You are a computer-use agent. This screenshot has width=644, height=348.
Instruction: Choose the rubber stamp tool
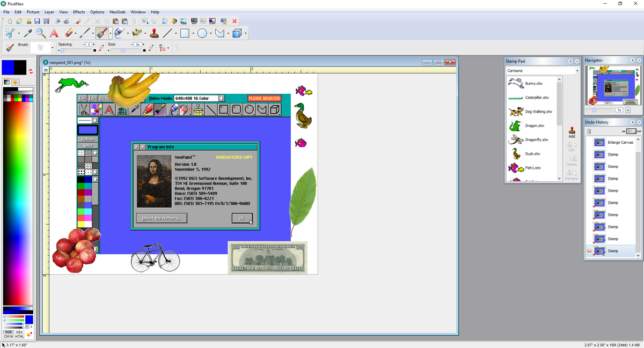click(155, 33)
